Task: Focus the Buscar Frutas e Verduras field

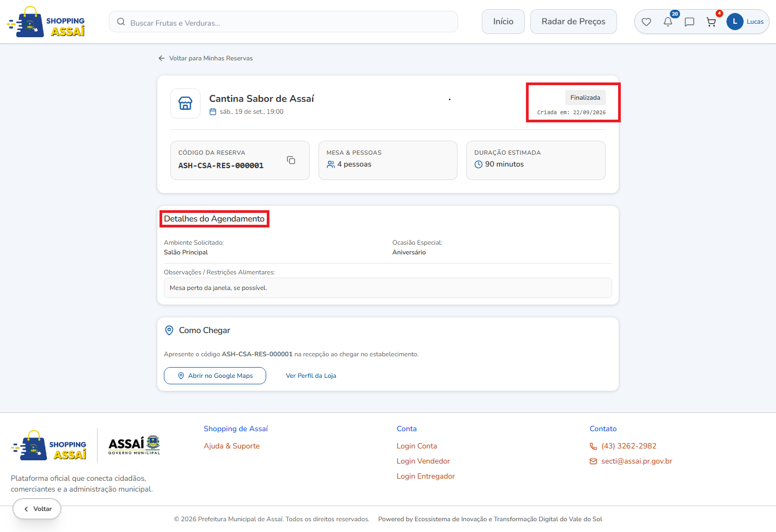Action: pos(283,22)
